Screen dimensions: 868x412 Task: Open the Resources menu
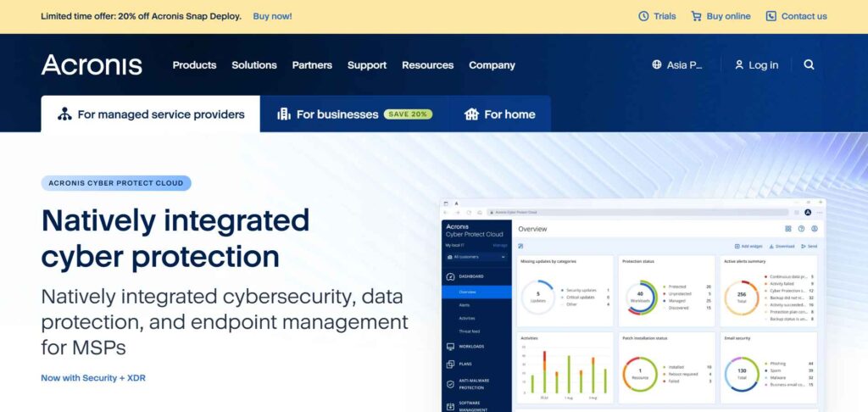click(428, 64)
